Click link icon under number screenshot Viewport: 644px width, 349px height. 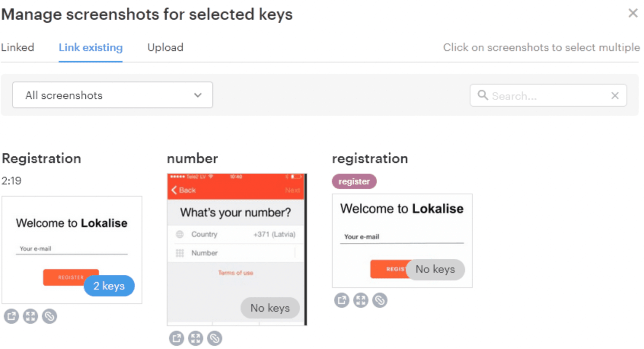pyautogui.click(x=215, y=338)
